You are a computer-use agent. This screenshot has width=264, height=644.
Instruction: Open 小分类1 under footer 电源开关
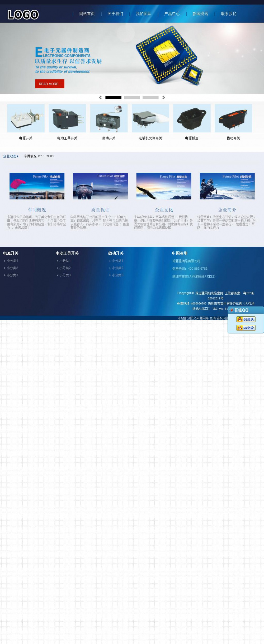[12, 261]
